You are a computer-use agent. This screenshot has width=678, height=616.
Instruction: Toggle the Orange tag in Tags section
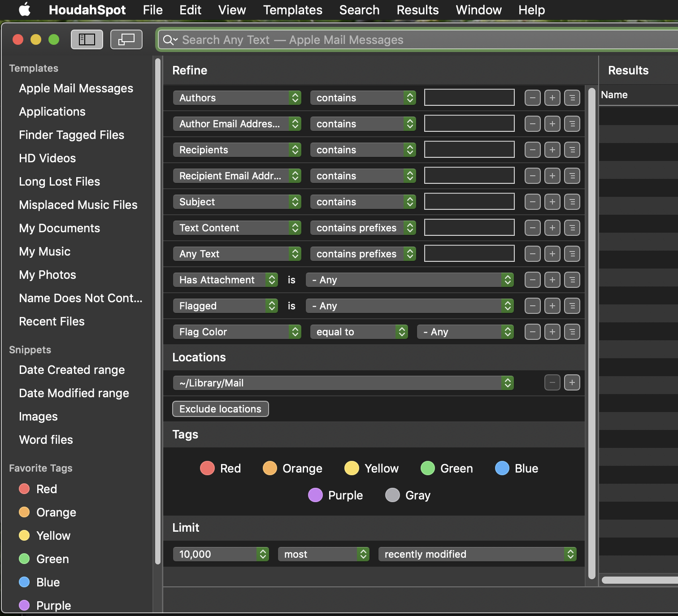pyautogui.click(x=292, y=468)
